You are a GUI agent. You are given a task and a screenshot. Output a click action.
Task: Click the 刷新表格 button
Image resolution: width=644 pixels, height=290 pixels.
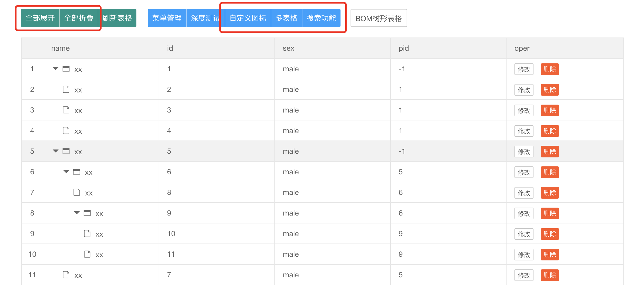click(x=118, y=18)
